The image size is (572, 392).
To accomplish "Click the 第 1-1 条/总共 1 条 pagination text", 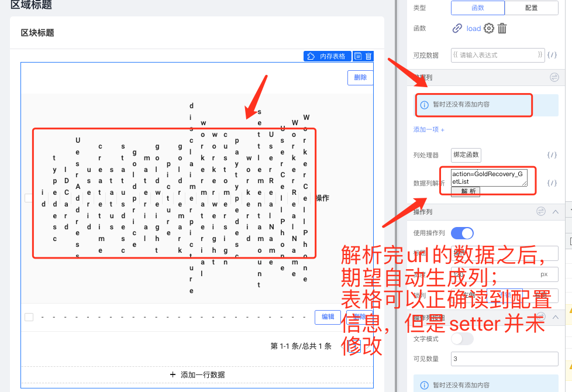I will coord(301,346).
